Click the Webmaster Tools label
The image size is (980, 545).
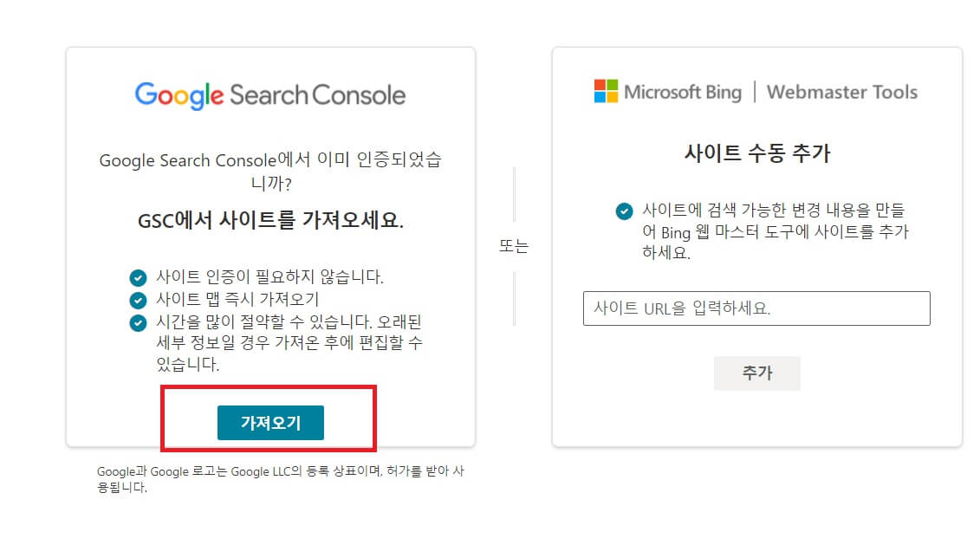841,91
